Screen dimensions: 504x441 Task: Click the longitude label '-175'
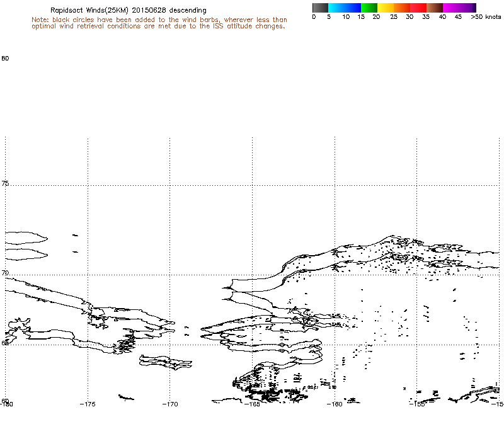click(x=88, y=404)
